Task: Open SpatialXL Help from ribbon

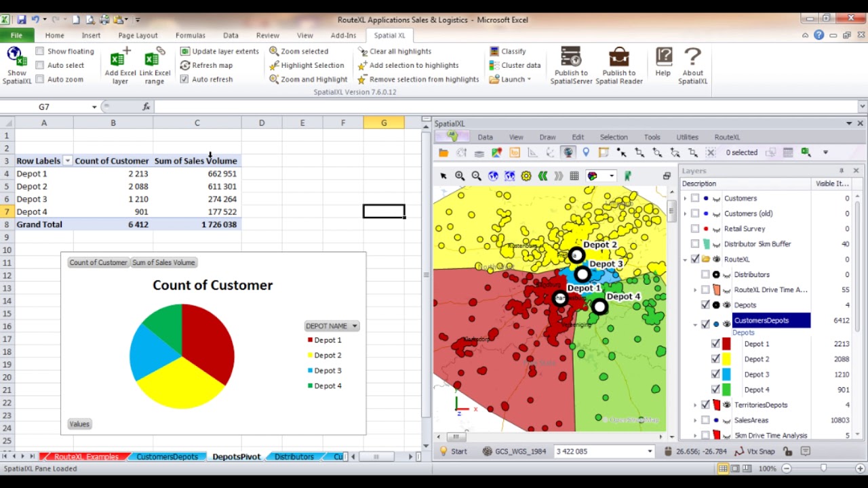Action: pos(663,62)
